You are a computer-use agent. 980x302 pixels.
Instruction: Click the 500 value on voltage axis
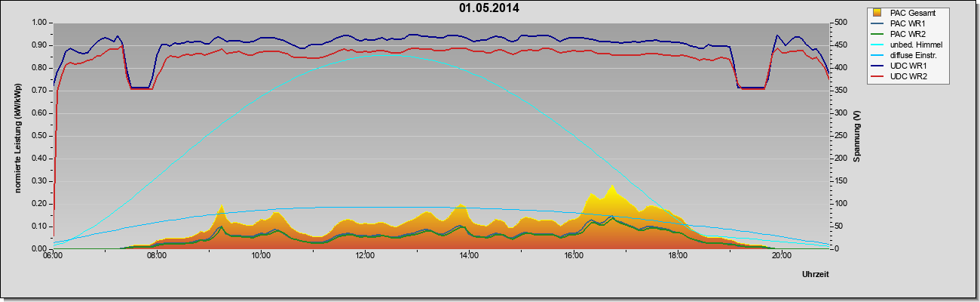(839, 23)
